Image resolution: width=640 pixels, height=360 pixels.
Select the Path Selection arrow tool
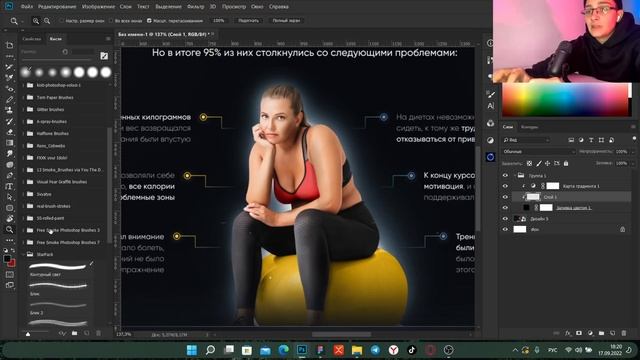[9, 197]
